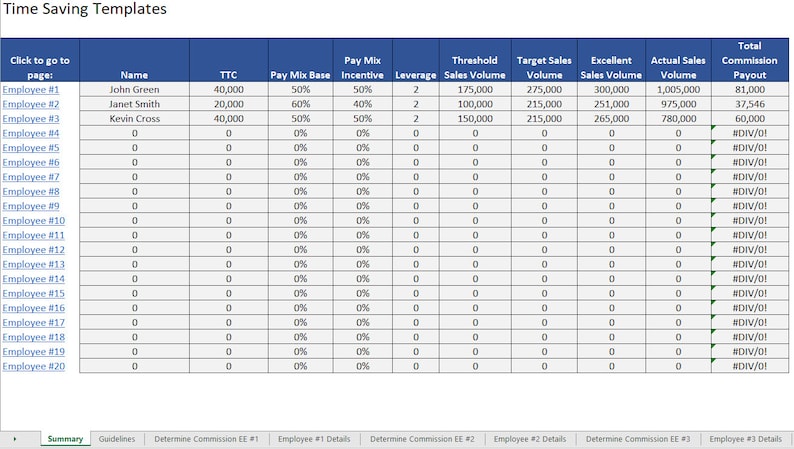Jump to Employee #18 link
Screen dimensions: 794x449
[x=33, y=337]
